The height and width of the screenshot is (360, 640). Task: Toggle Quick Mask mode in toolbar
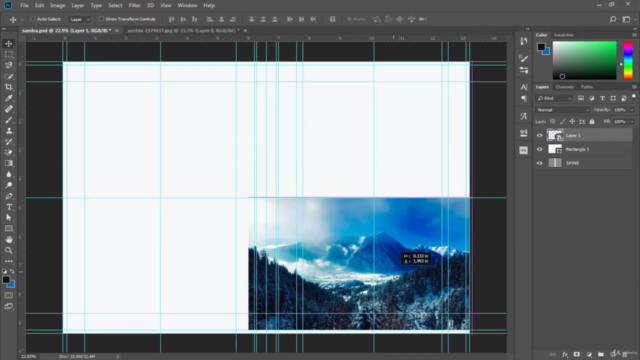[x=9, y=295]
